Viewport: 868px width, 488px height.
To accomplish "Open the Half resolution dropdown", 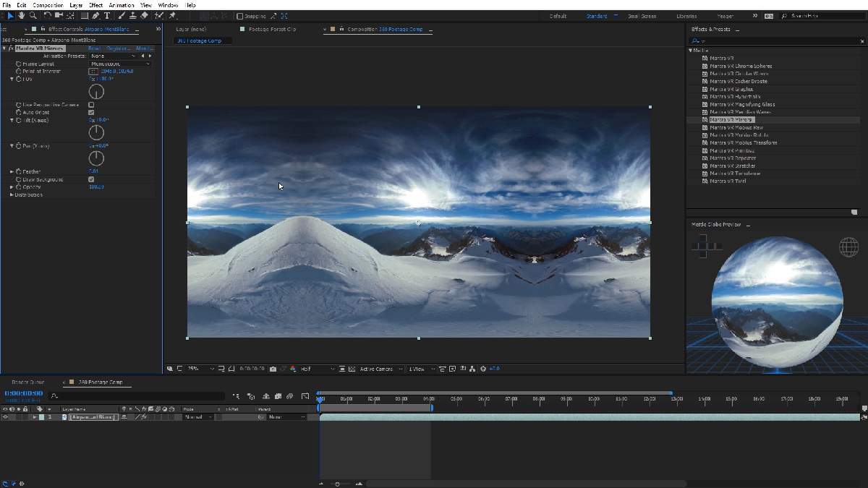I will pos(318,369).
